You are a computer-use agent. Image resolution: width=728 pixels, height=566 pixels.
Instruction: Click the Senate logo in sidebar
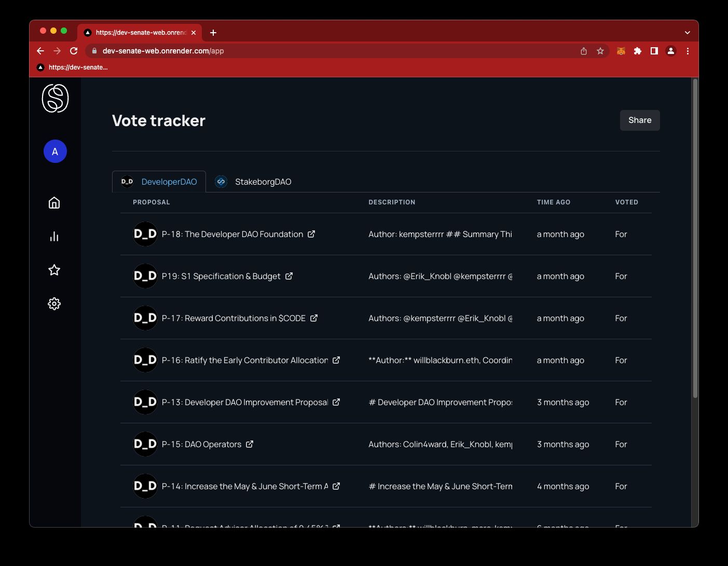(x=55, y=98)
